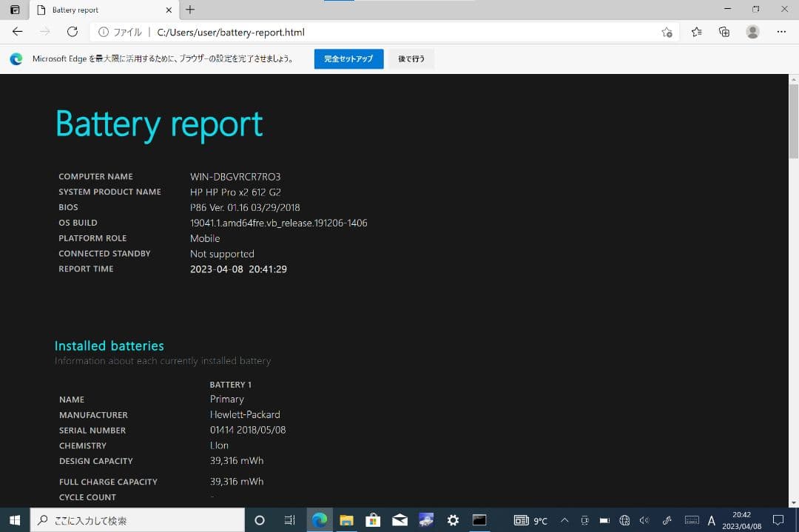Viewport: 799px width, 532px height.
Task: Open the Edge profile avatar
Action: coord(753,32)
